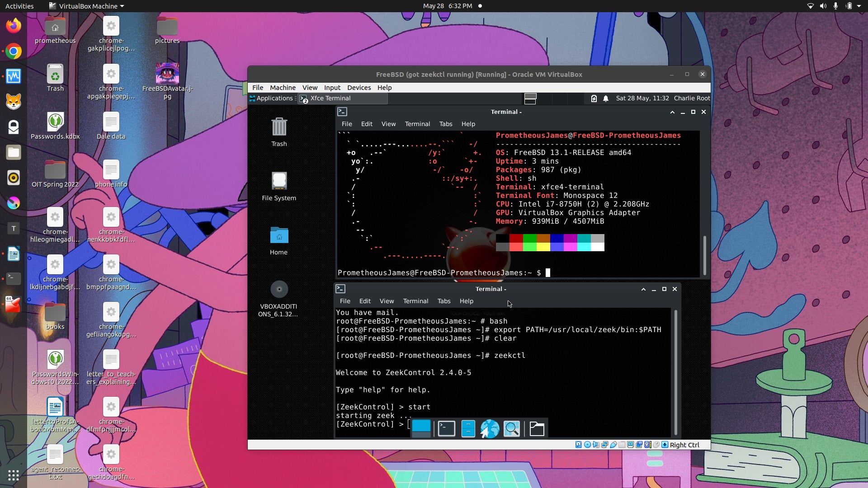Open folder icon at right of Xfce dock
Screen dimensions: 868x488
pos(537,428)
